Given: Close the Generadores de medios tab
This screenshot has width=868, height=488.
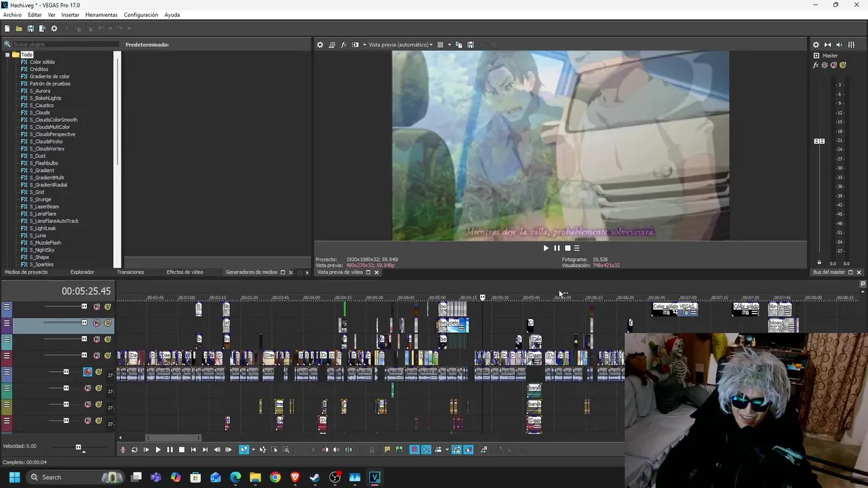Looking at the screenshot, I should point(291,272).
